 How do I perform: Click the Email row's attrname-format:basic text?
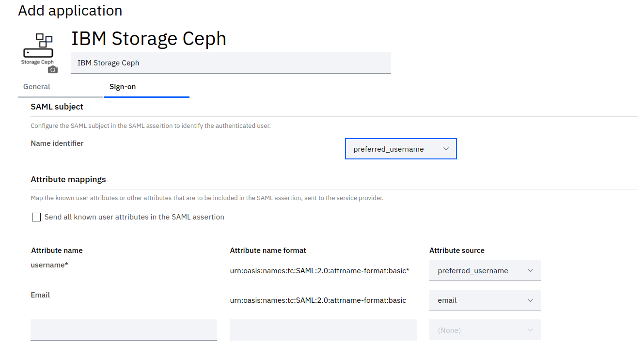(x=318, y=300)
